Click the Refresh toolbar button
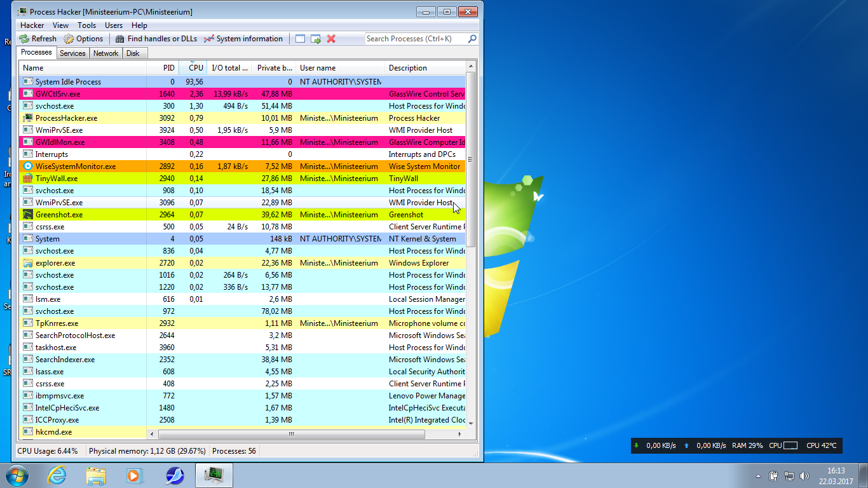Viewport: 868px width, 488px height. 37,39
